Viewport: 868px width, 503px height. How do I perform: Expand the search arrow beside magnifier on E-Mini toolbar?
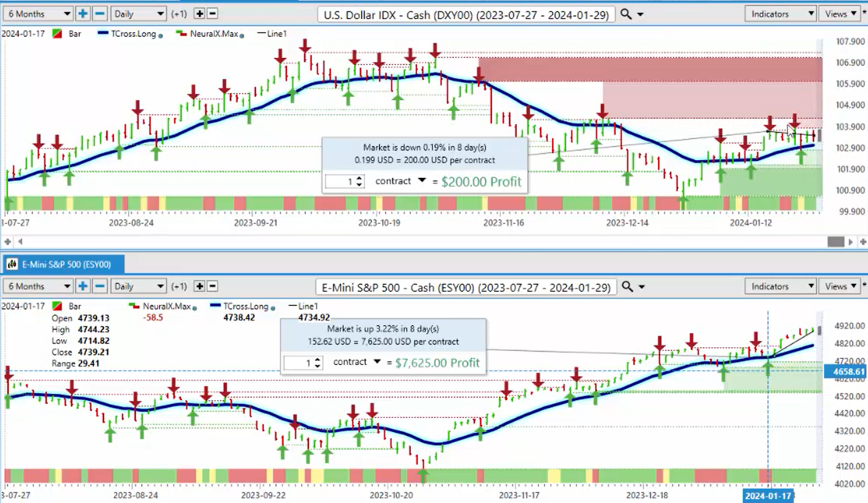(642, 288)
